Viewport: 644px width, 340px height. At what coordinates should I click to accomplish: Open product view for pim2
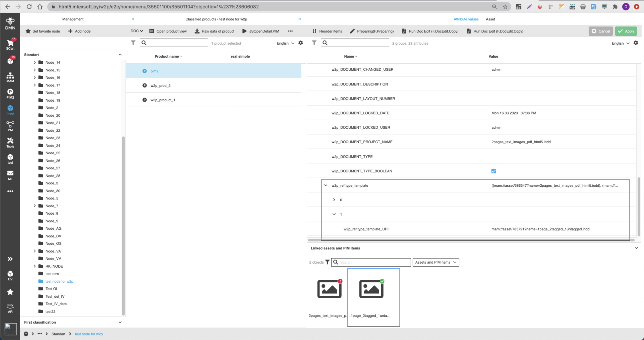[168, 31]
